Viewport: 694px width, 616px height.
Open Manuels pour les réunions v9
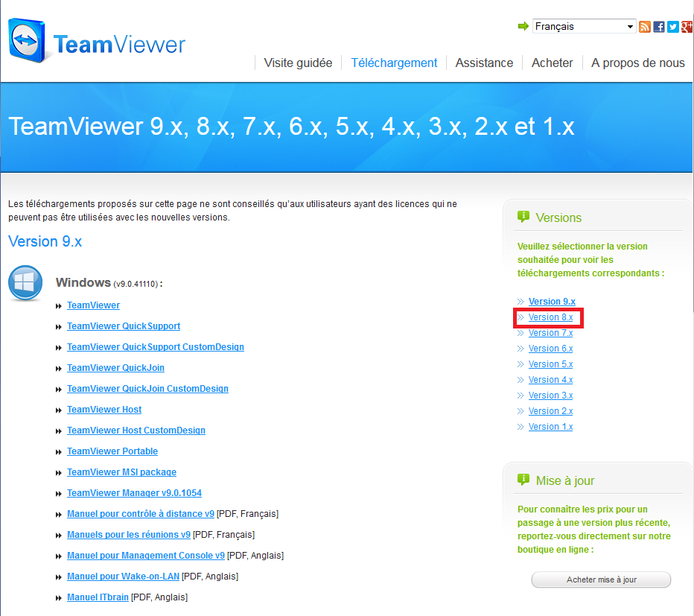(128, 535)
